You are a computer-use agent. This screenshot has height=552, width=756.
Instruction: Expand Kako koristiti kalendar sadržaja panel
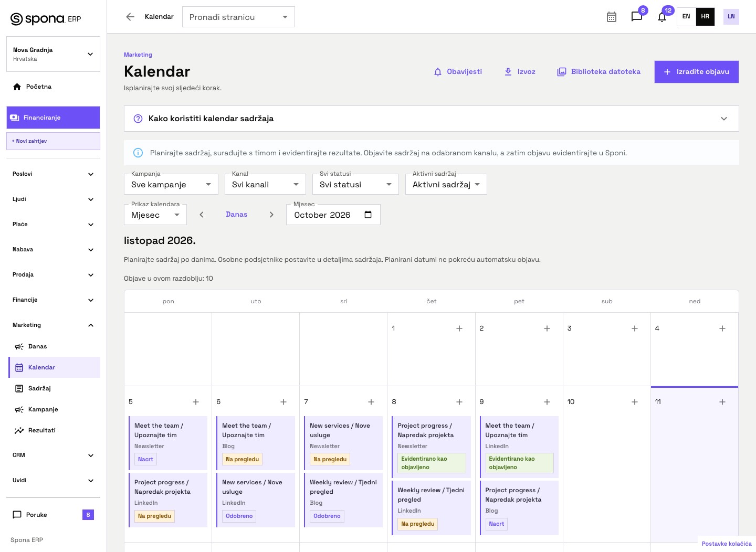pyautogui.click(x=432, y=119)
